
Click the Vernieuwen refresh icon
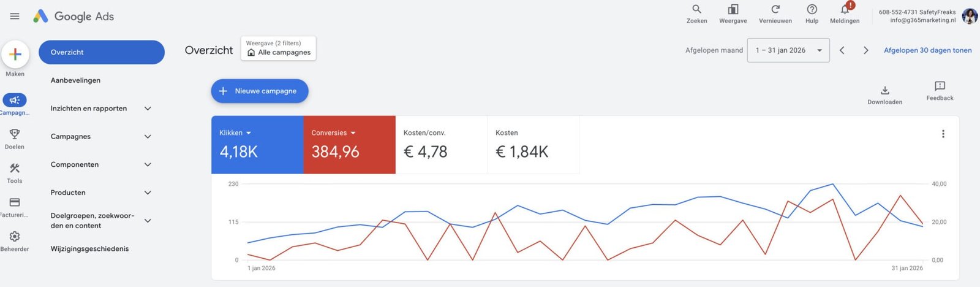coord(775,9)
